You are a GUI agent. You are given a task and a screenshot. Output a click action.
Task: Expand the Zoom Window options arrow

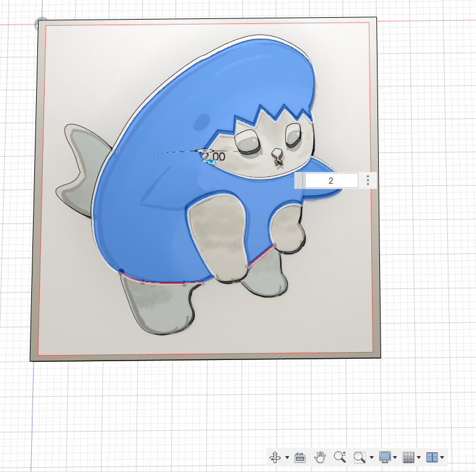371,457
